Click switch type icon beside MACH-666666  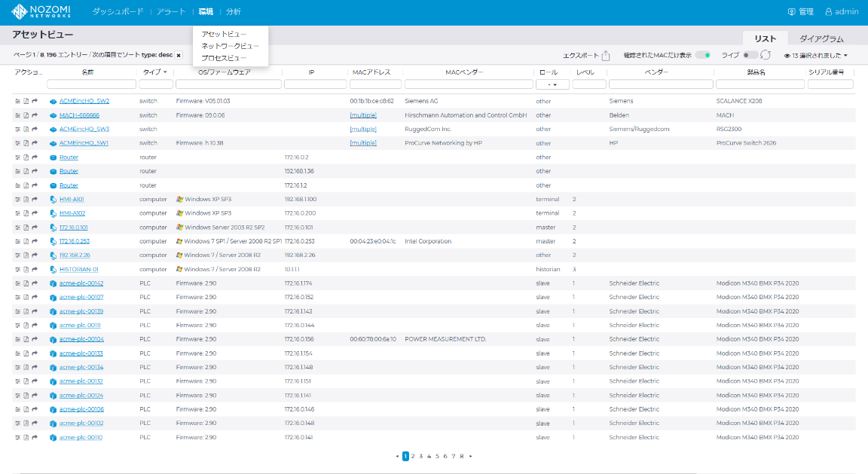(53, 116)
